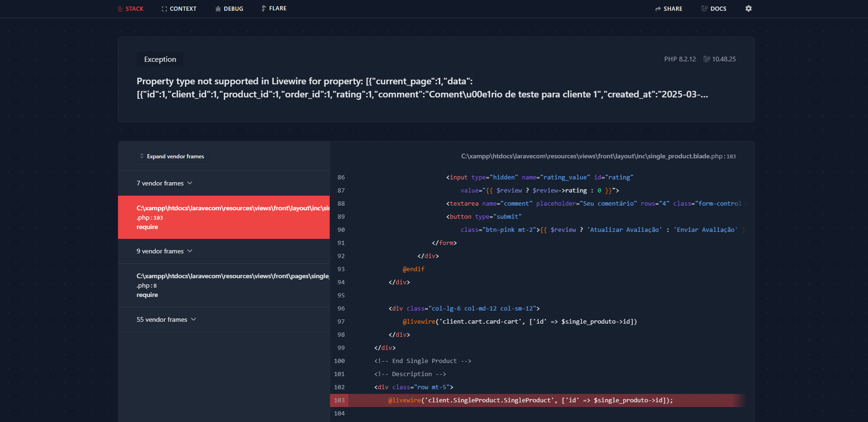Screen dimensions: 868x422
Task: Switch to the CONTEXT tab
Action: [x=179, y=9]
